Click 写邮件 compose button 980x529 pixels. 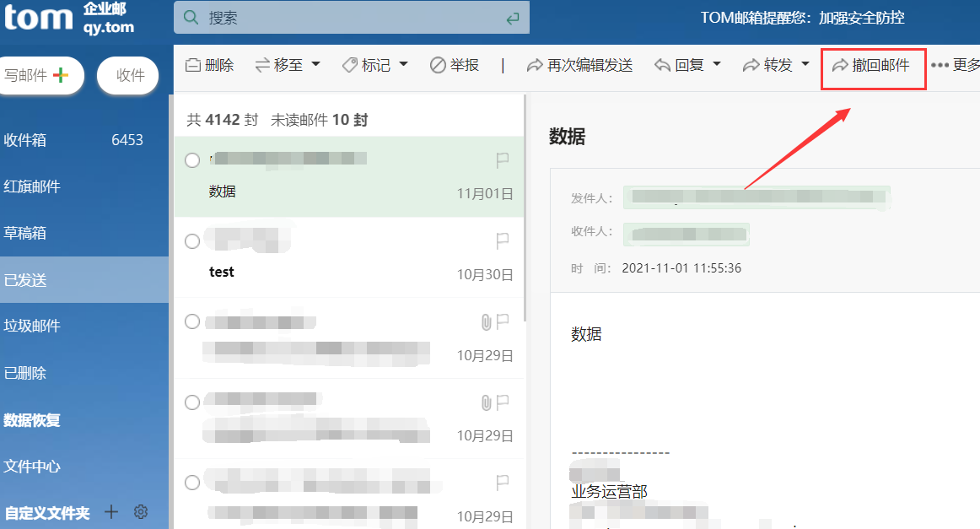point(40,76)
